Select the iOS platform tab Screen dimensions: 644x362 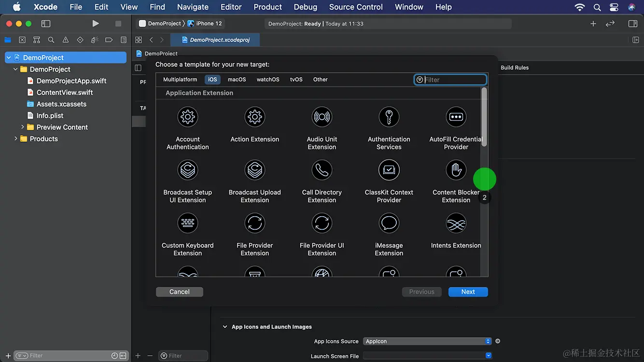coord(212,80)
